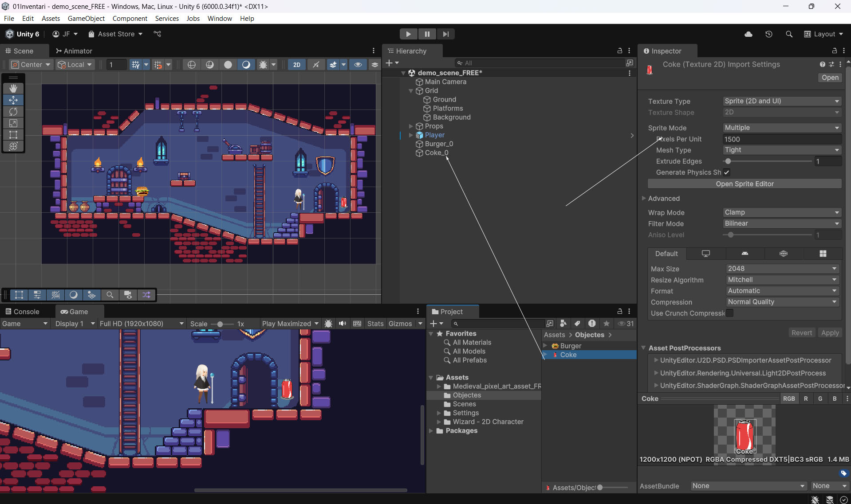
Task: Enable Use Crunch Compression checkbox
Action: 729,313
